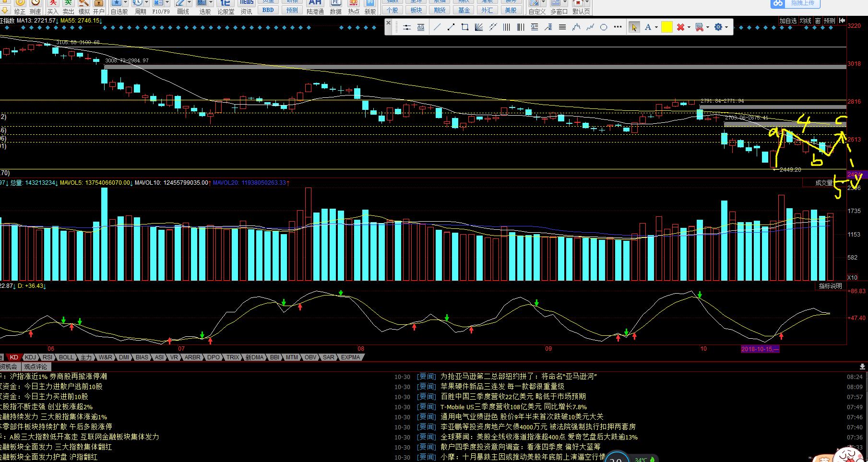The height and width of the screenshot is (462, 868).
Task: Open the 指标说明 indicator description link
Action: pyautogui.click(x=830, y=286)
